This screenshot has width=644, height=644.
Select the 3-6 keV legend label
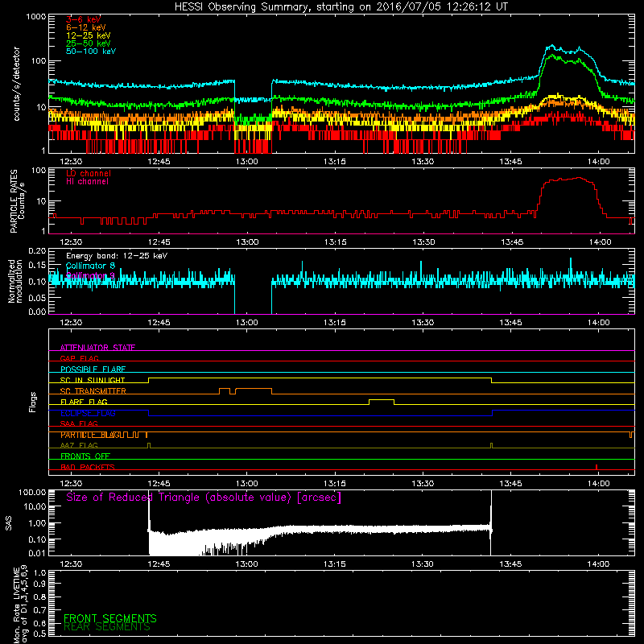(83, 19)
